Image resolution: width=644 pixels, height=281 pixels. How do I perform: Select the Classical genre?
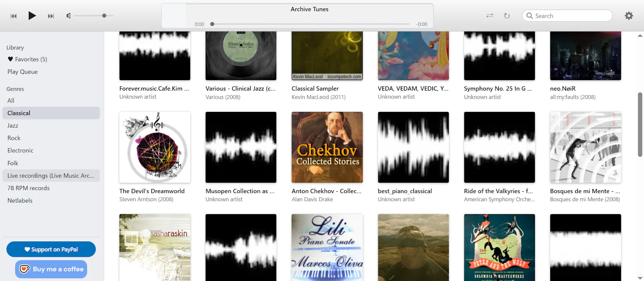51,113
